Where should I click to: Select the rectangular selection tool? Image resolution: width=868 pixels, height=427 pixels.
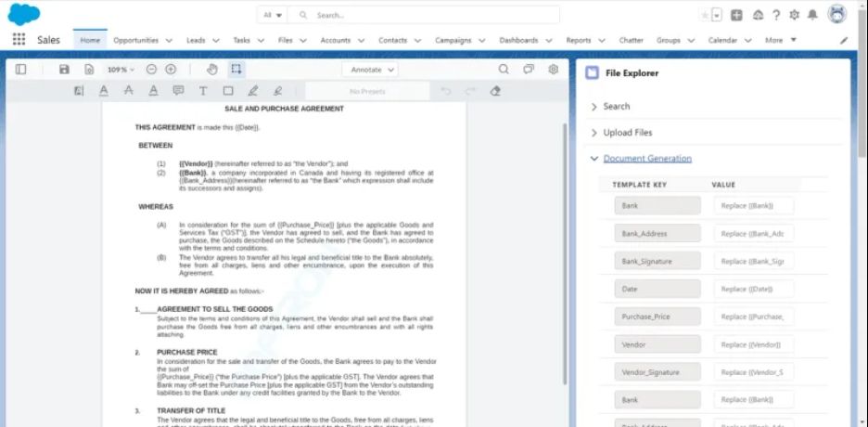click(236, 70)
